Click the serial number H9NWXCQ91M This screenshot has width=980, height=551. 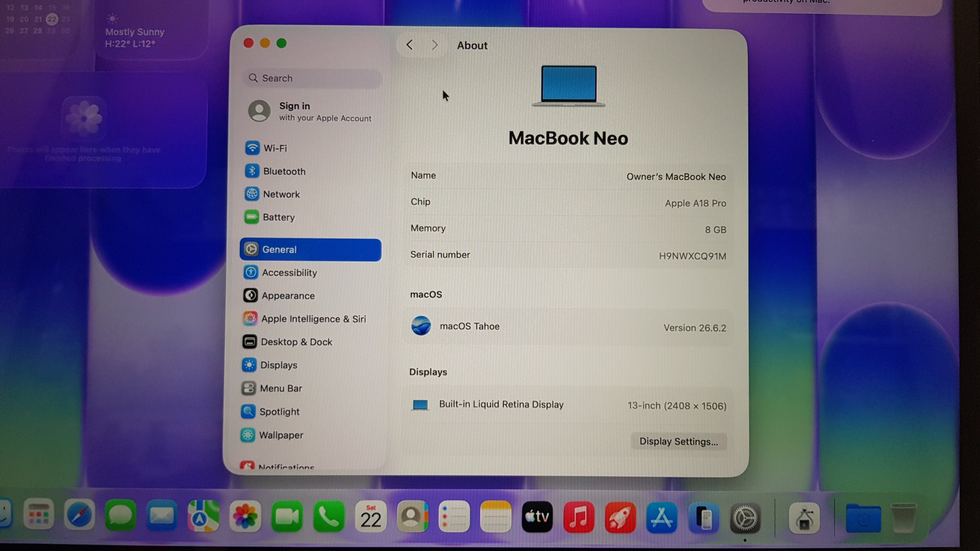(x=692, y=256)
